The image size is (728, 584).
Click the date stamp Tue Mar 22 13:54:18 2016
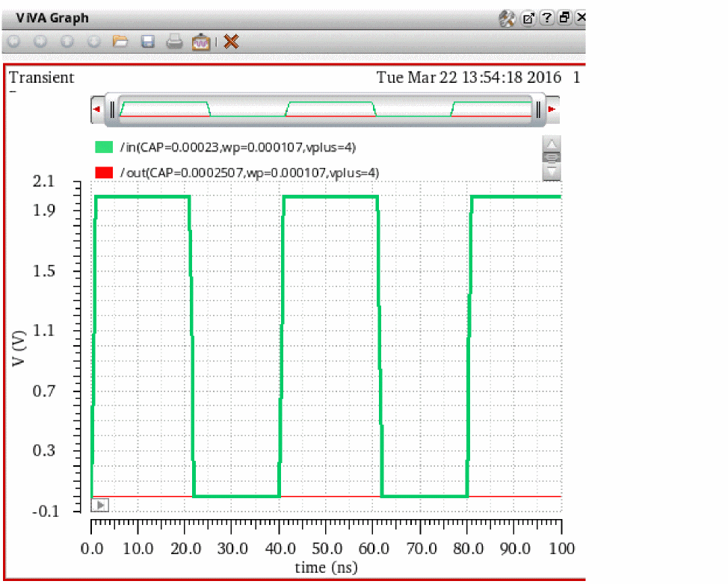pos(469,78)
